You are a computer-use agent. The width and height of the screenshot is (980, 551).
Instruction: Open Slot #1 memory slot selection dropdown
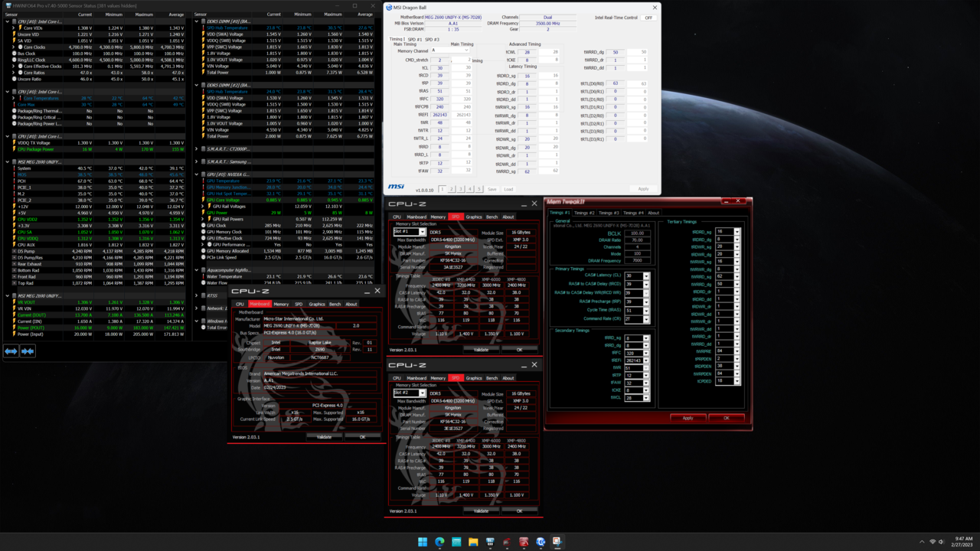pos(422,232)
